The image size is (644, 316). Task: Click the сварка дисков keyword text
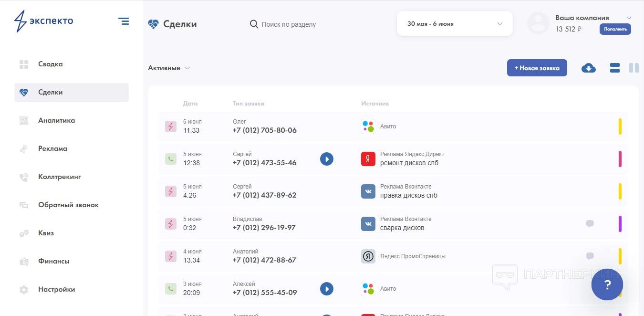[x=402, y=228]
